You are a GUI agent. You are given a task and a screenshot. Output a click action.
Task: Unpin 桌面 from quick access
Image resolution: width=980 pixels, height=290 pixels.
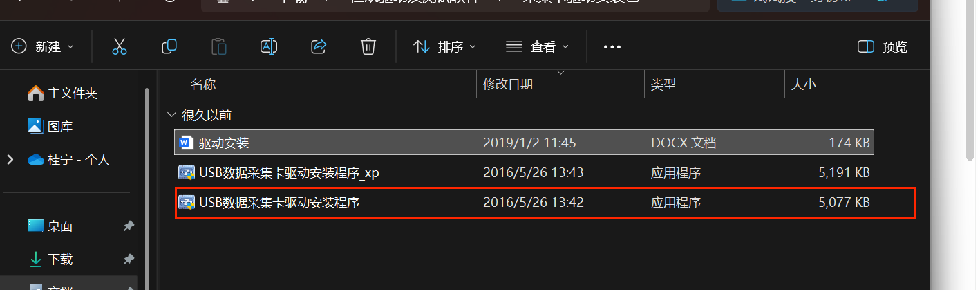(129, 226)
